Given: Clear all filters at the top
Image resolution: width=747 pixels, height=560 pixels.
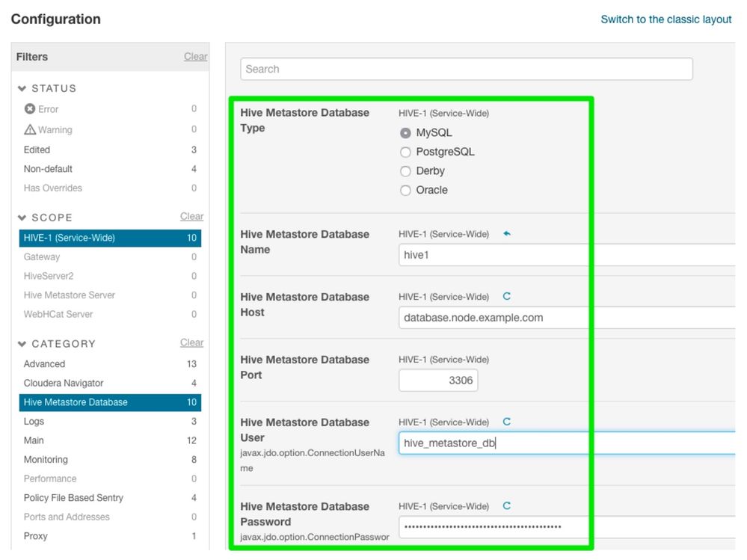Looking at the screenshot, I should 195,57.
